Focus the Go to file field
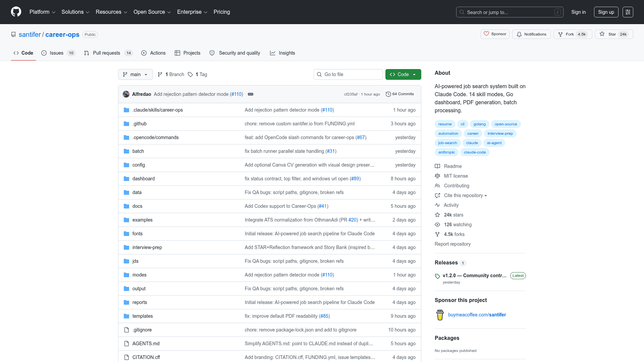 pyautogui.click(x=351, y=74)
